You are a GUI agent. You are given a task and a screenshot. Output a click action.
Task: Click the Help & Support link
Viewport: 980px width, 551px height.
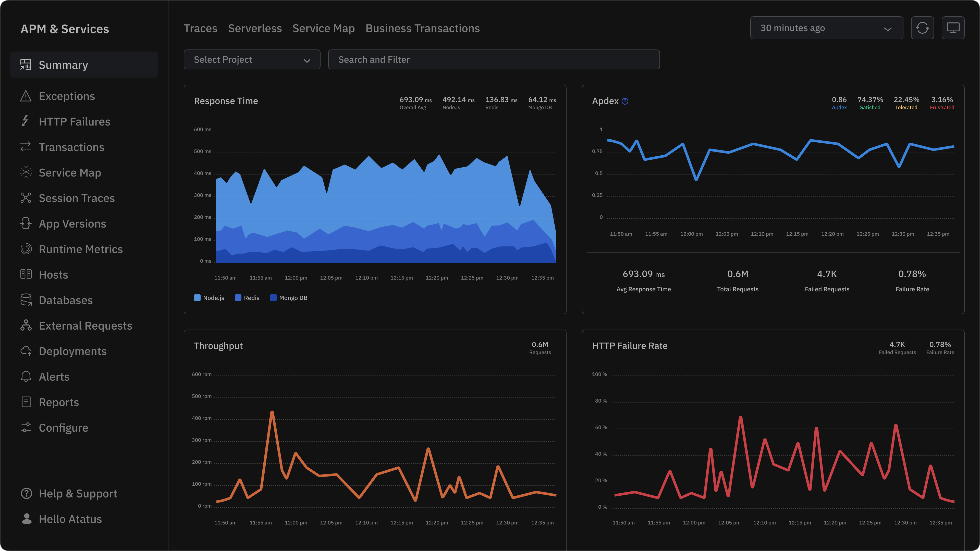click(x=78, y=493)
